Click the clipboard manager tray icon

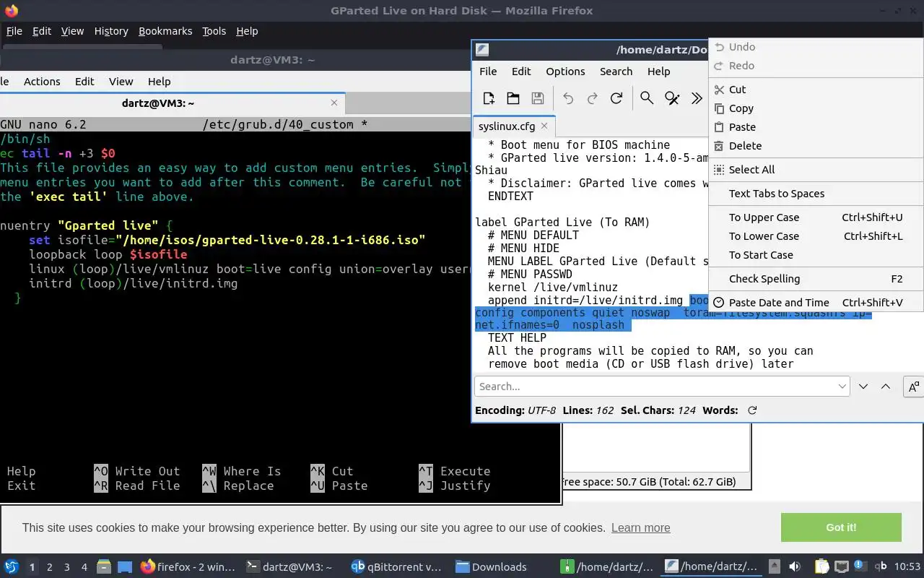pos(821,567)
